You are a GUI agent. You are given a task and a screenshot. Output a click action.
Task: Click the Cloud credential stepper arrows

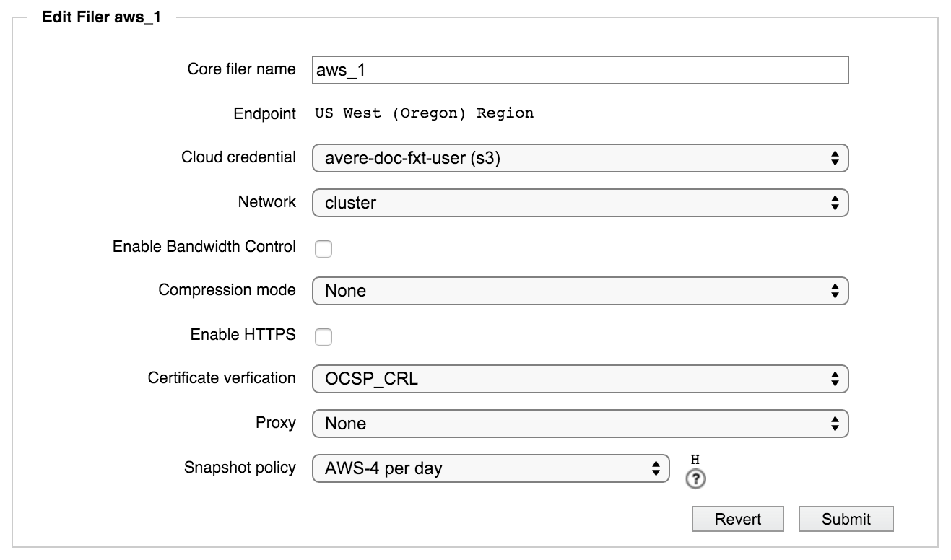tap(835, 158)
